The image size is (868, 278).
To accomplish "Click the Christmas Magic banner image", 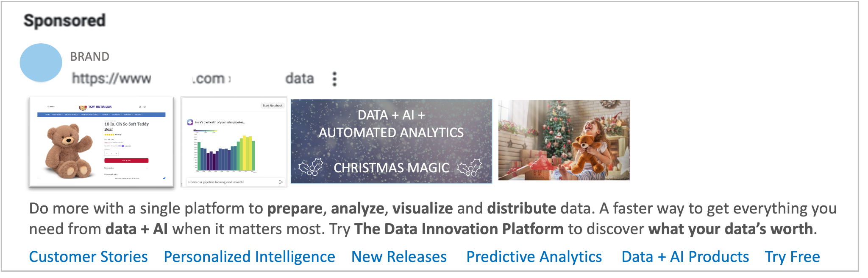I will pos(391,141).
